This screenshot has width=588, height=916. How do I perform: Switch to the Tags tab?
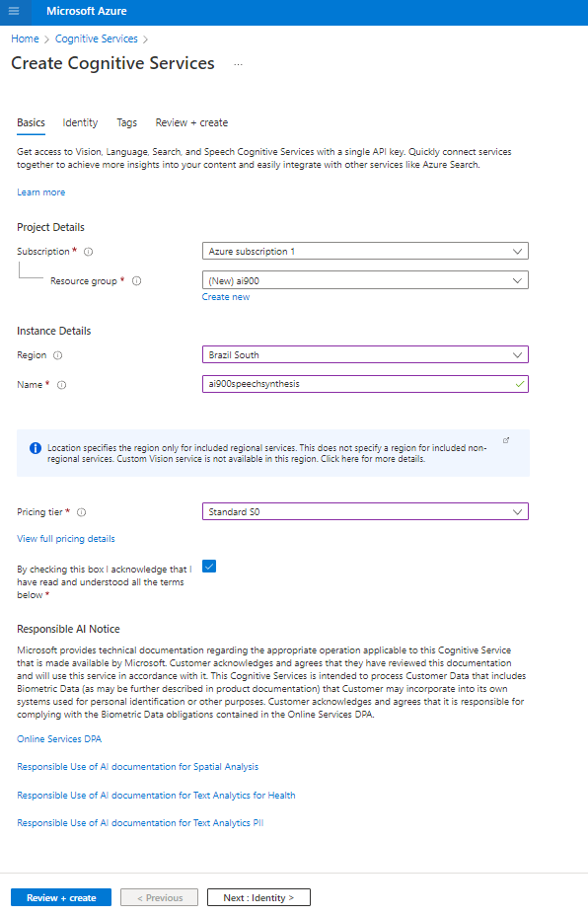tap(126, 122)
